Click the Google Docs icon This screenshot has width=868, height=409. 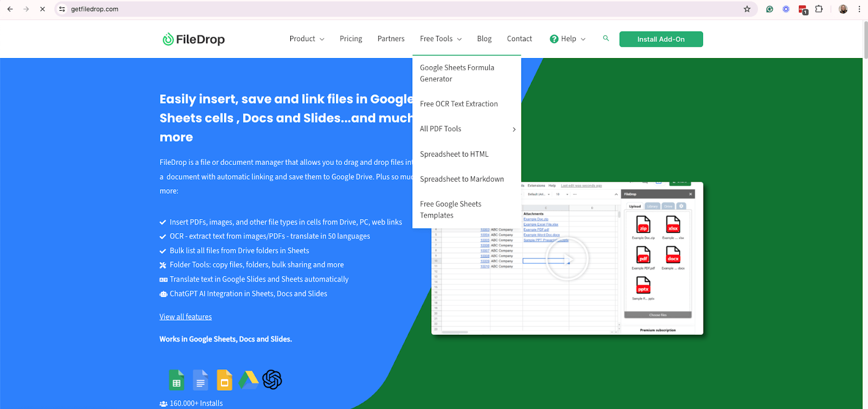pyautogui.click(x=200, y=380)
